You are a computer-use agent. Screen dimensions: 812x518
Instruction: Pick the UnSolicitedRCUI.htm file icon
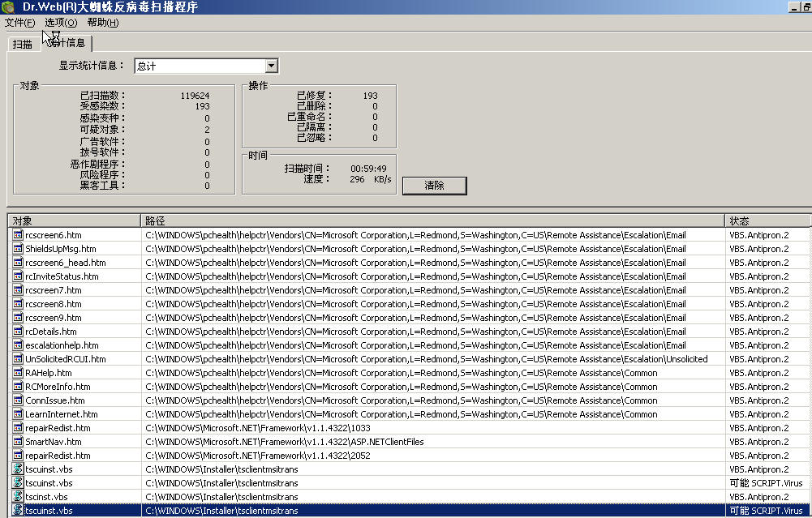pos(18,359)
